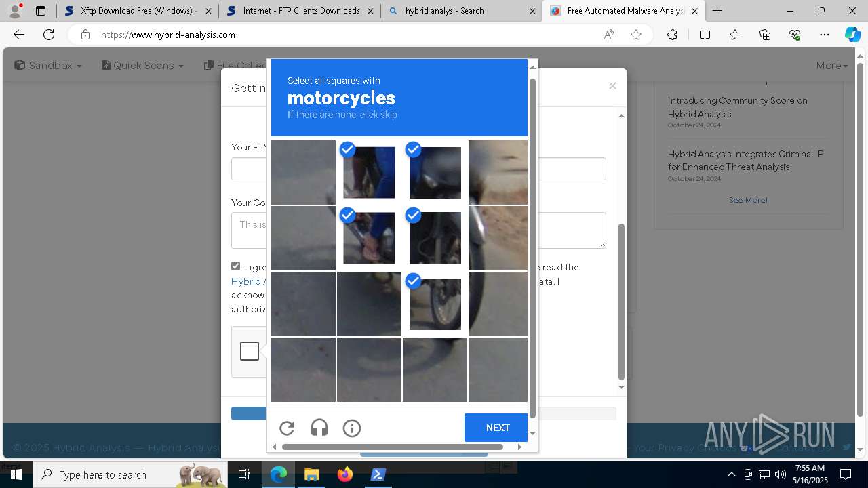Open File Collections menu item
Image resolution: width=868 pixels, height=488 pixels.
[x=235, y=65]
